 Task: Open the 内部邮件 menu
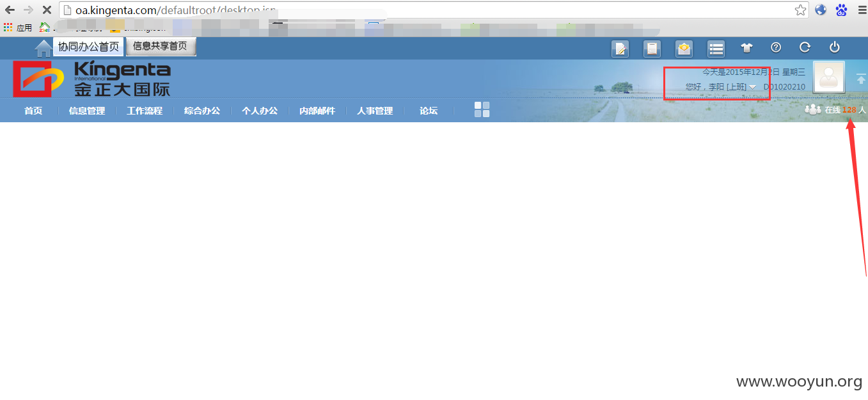(317, 111)
